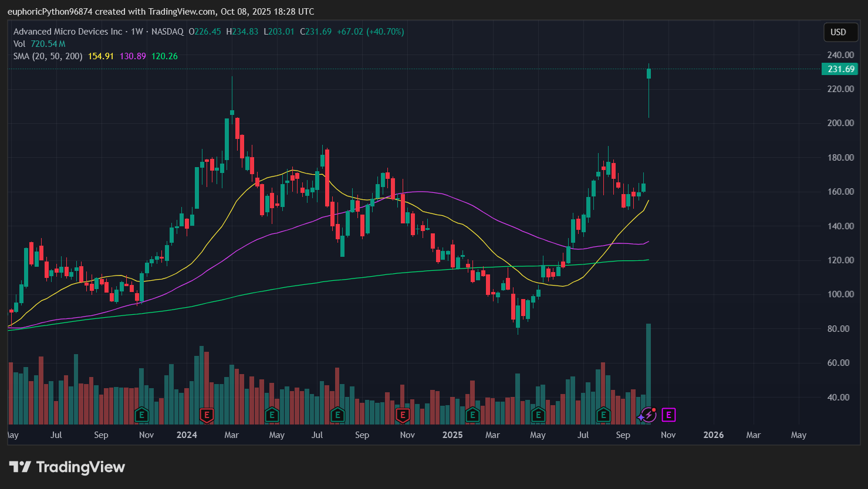Click the earnings E marker under September 2024

[x=338, y=415]
